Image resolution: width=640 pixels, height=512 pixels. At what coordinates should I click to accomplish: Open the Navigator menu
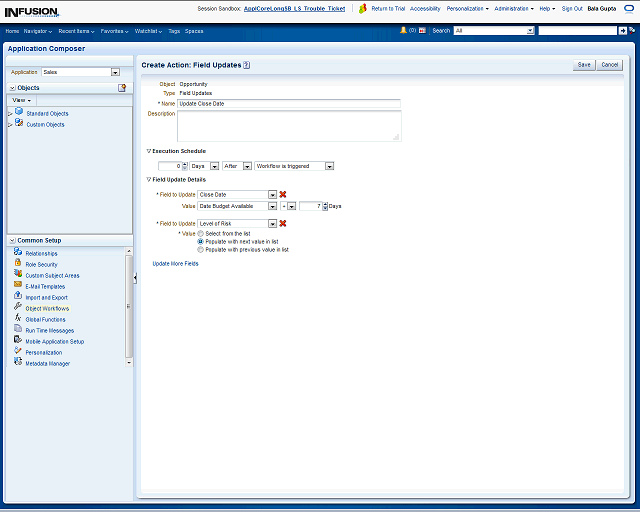(x=38, y=31)
